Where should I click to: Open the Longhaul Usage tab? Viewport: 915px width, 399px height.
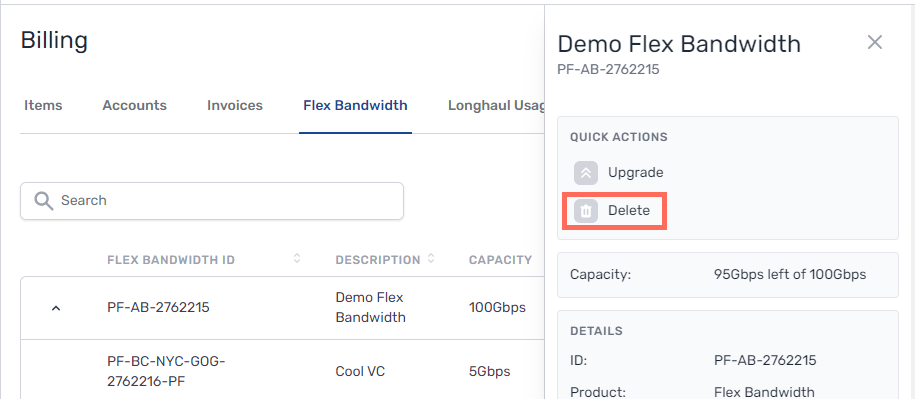click(x=496, y=106)
